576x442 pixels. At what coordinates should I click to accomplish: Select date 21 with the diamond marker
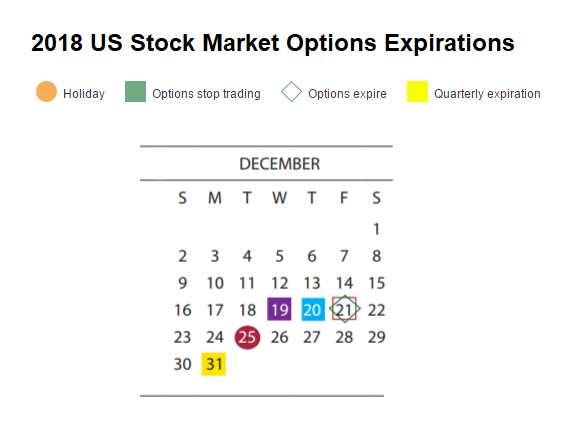click(345, 309)
